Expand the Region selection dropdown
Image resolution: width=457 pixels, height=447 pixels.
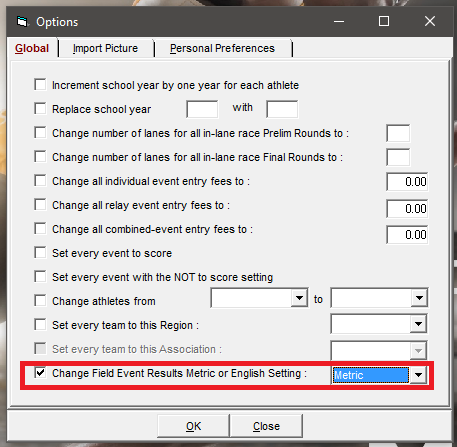click(x=418, y=324)
